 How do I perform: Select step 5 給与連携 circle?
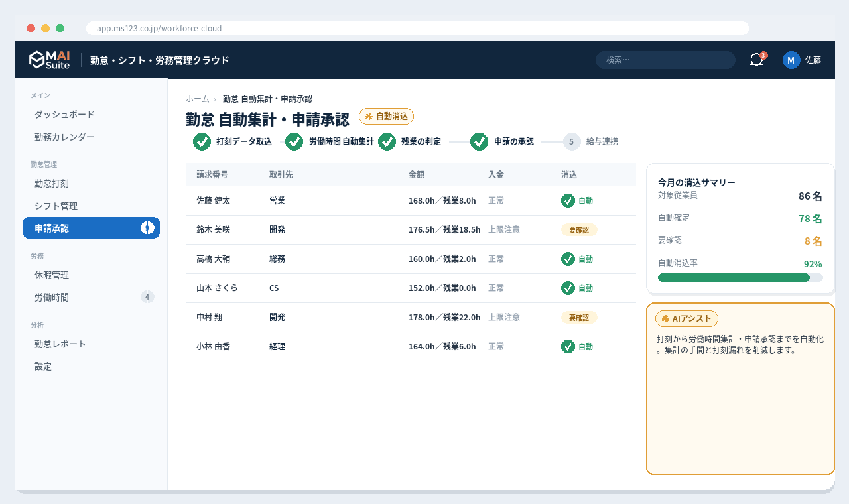click(x=572, y=141)
